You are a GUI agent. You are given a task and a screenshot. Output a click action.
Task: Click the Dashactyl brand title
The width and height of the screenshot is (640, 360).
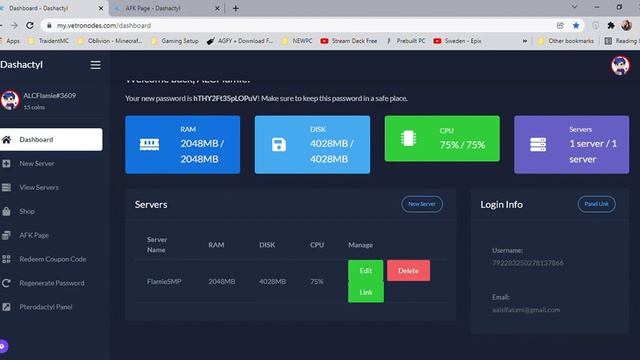point(21,64)
